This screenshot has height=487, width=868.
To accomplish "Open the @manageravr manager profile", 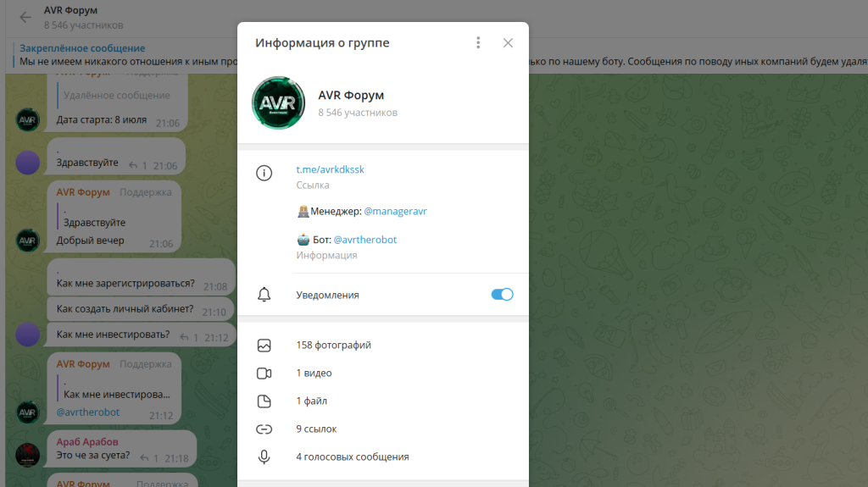I will pyautogui.click(x=395, y=211).
